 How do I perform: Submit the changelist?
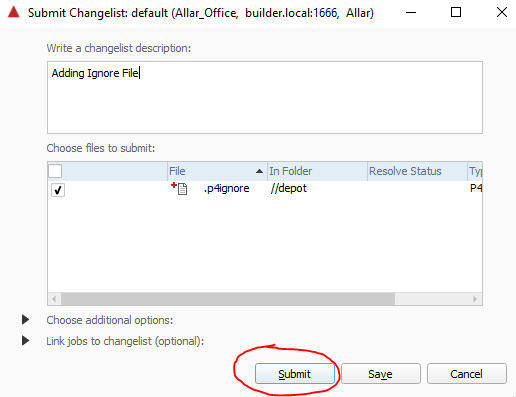tap(295, 374)
